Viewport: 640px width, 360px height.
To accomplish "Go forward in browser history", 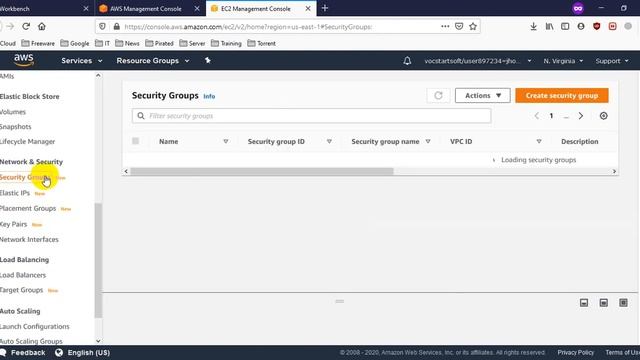I will click(10, 27).
